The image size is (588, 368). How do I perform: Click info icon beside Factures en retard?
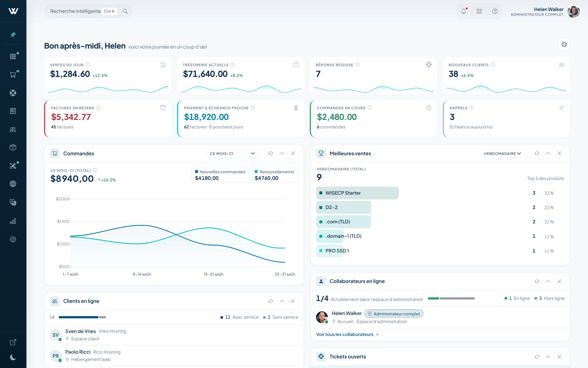pos(99,108)
